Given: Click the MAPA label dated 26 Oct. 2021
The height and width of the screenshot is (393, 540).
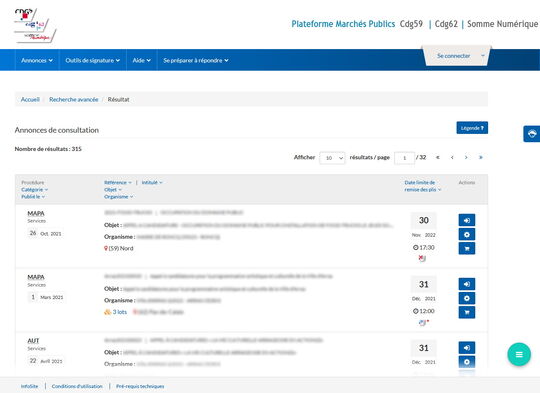Looking at the screenshot, I should click(x=36, y=214).
